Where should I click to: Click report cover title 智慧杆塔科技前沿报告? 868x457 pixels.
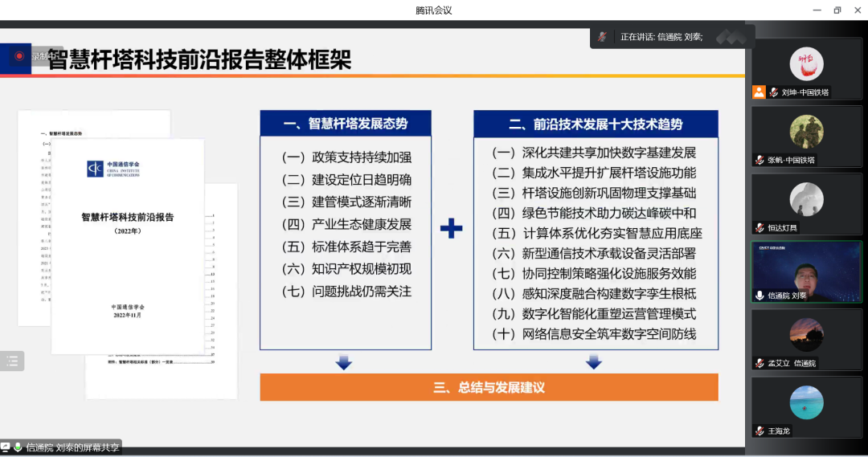click(128, 217)
